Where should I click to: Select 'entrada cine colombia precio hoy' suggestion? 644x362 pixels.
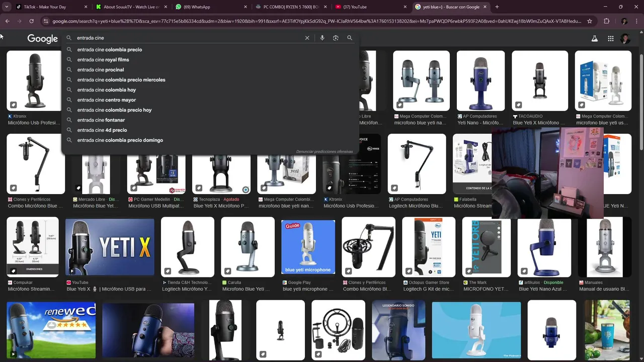[x=114, y=110]
